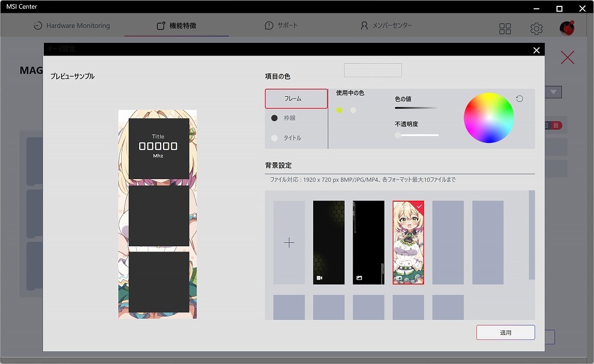Select the 枠線 color item
The image size is (594, 364).
(x=296, y=118)
